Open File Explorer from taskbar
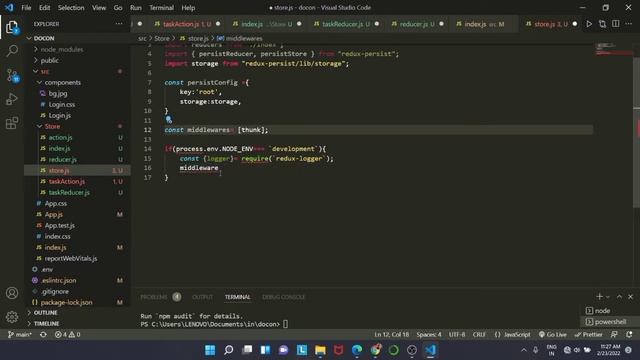Screen dimensions: 640x360 [x=320, y=350]
